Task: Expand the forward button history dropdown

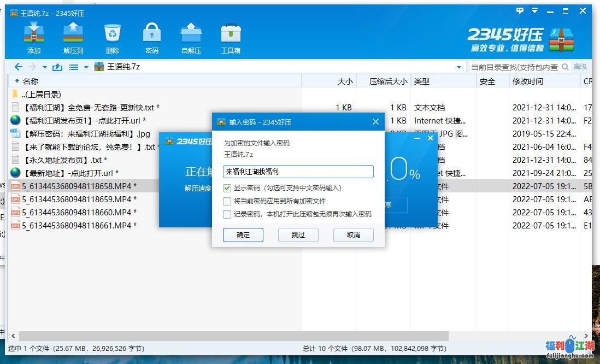Action: coord(44,66)
